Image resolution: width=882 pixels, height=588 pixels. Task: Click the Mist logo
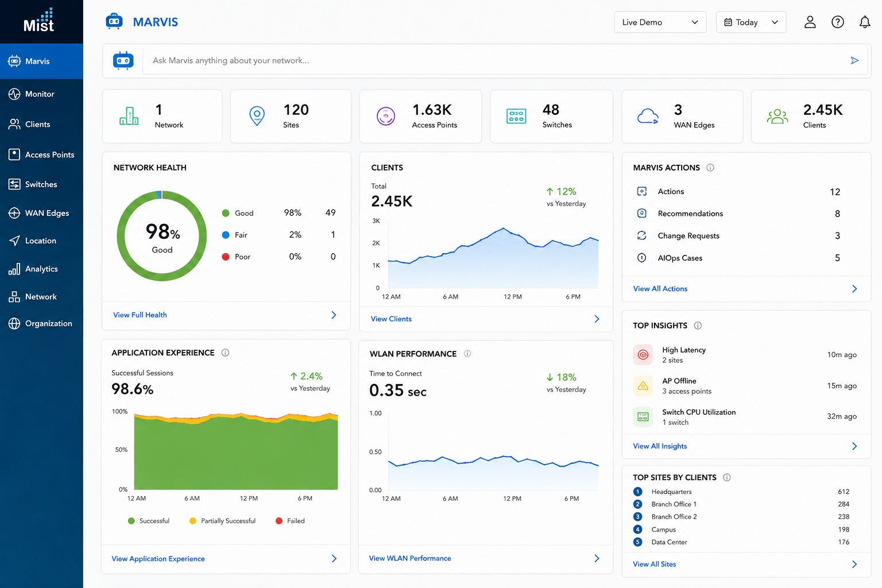(x=39, y=21)
